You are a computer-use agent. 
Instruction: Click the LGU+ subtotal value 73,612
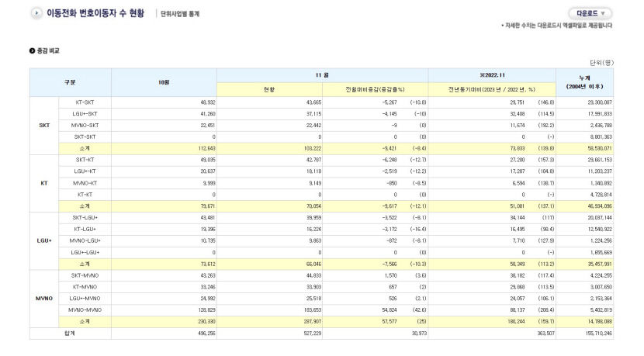[208, 264]
